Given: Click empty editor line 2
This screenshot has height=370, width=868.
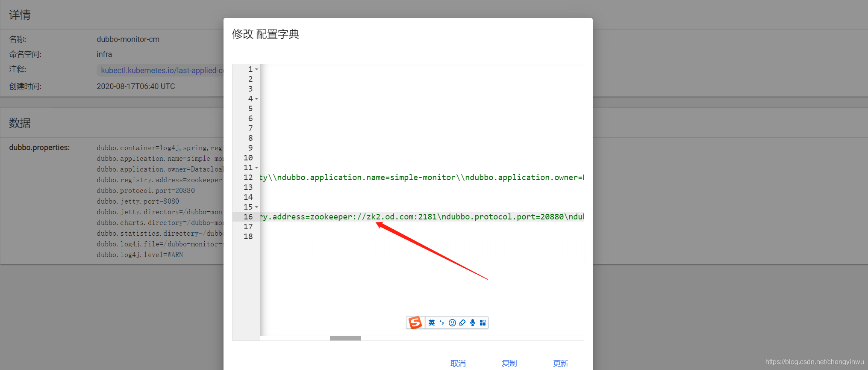Looking at the screenshot, I should (421, 79).
